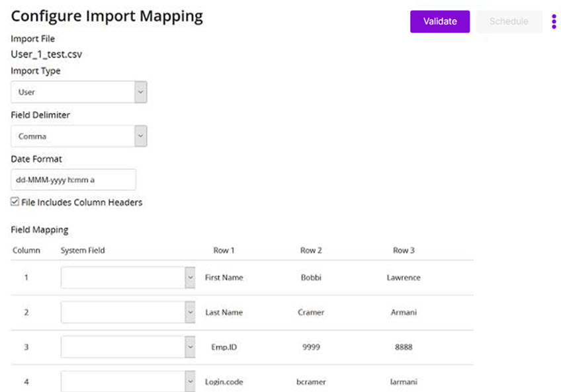Click the Last Name cell
This screenshot has height=392, width=561.
(x=224, y=312)
